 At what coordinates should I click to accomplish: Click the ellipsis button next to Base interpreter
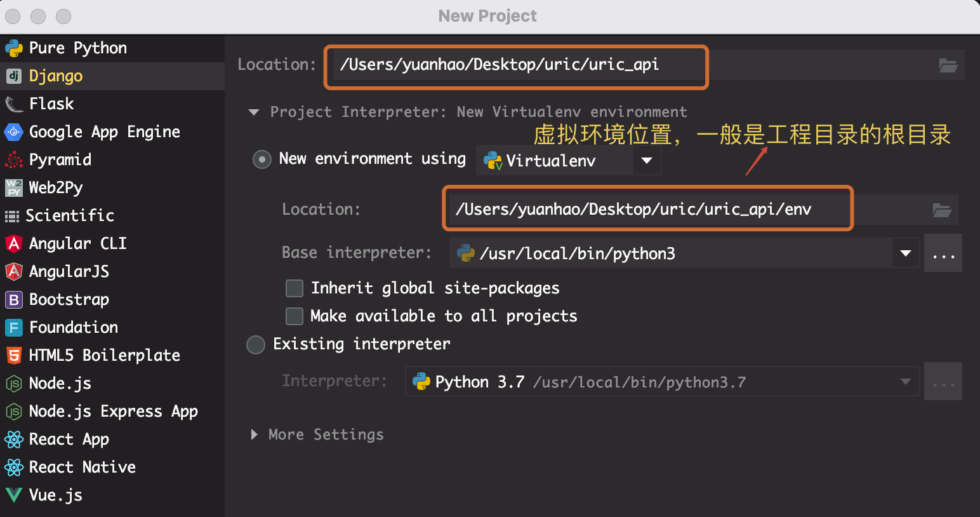pos(943,253)
